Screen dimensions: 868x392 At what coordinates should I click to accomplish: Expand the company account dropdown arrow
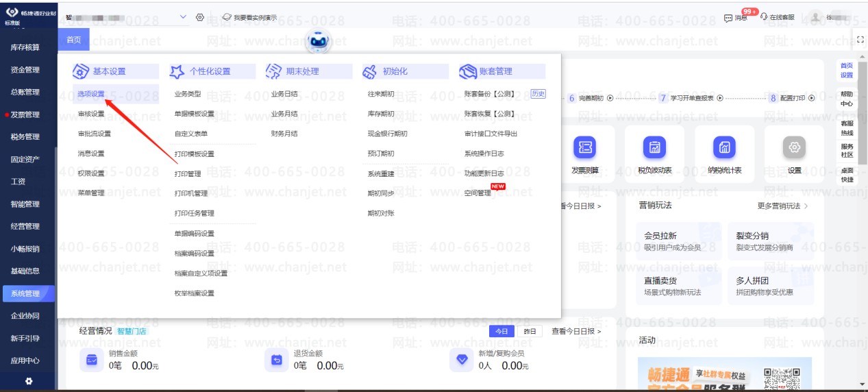(183, 16)
